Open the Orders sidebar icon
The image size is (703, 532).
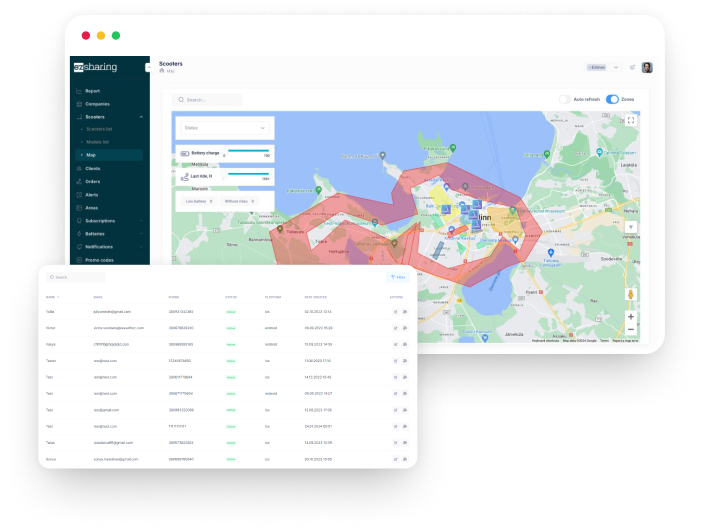(79, 182)
